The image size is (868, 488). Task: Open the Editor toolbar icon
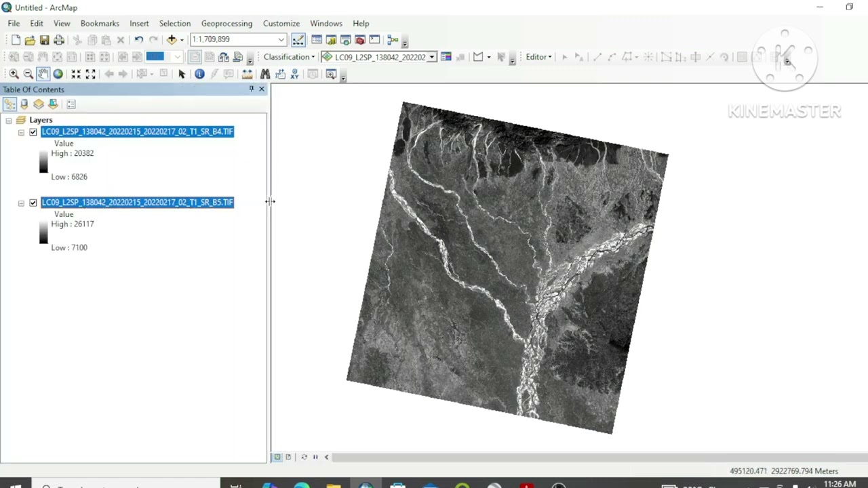coord(298,40)
